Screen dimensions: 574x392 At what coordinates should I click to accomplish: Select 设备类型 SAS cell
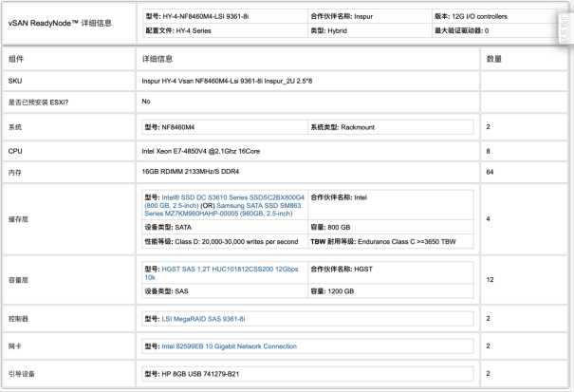[x=225, y=290]
